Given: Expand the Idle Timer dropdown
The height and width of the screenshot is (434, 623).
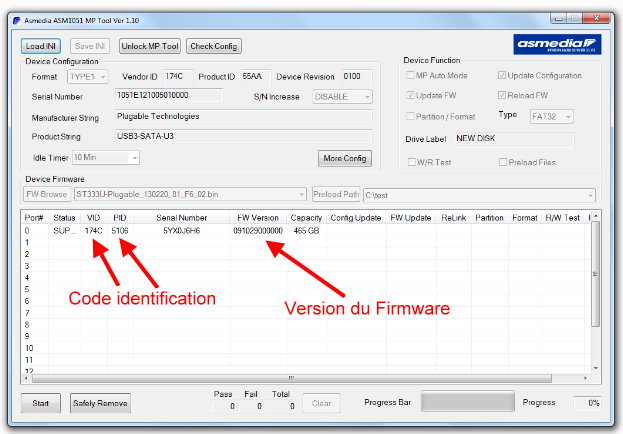Looking at the screenshot, I should [x=106, y=157].
